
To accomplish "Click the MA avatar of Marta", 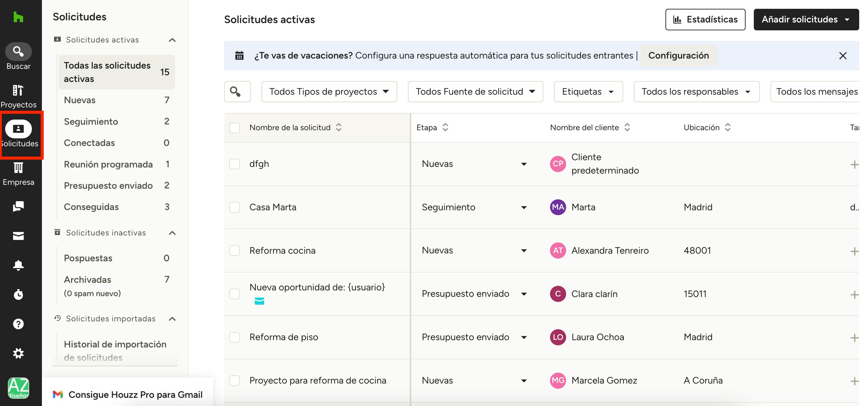I will tap(558, 207).
